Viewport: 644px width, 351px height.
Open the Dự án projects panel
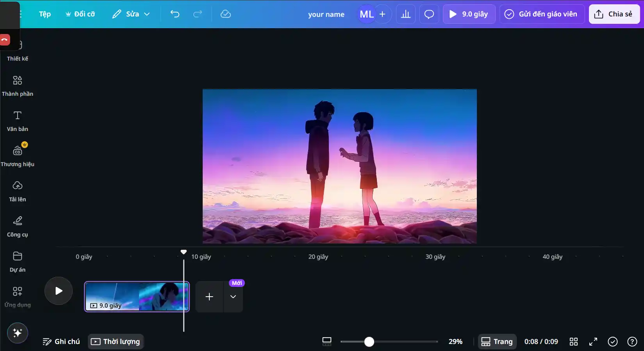(x=17, y=261)
